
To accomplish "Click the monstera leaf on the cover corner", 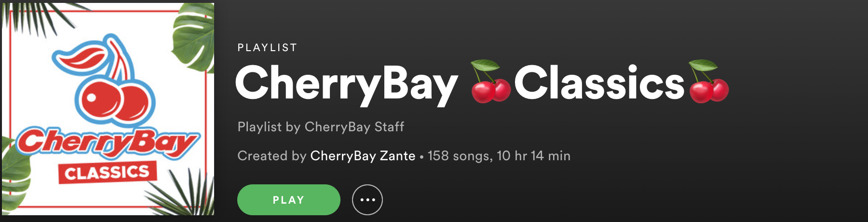I will point(194,37).
